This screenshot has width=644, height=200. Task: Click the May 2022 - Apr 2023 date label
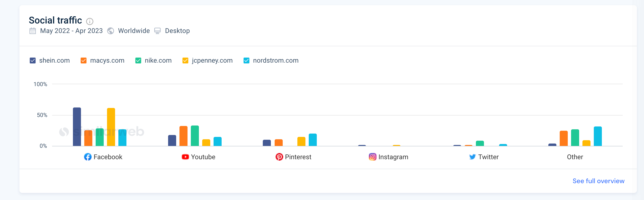(71, 31)
